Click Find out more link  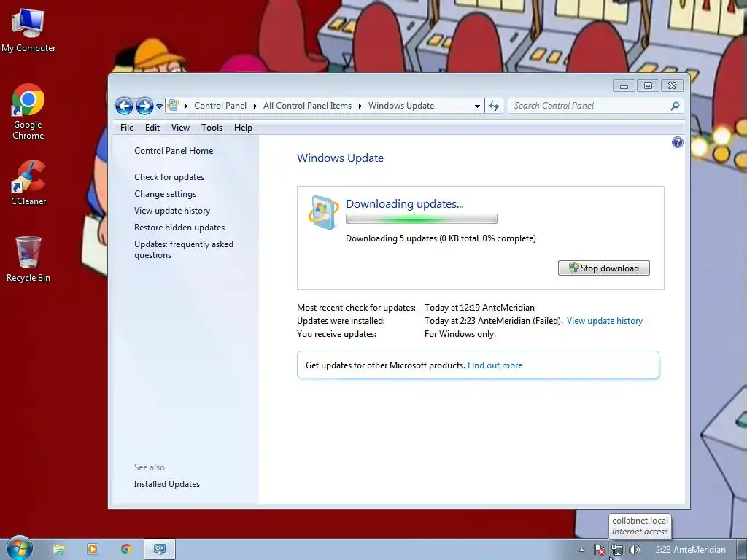pyautogui.click(x=495, y=365)
